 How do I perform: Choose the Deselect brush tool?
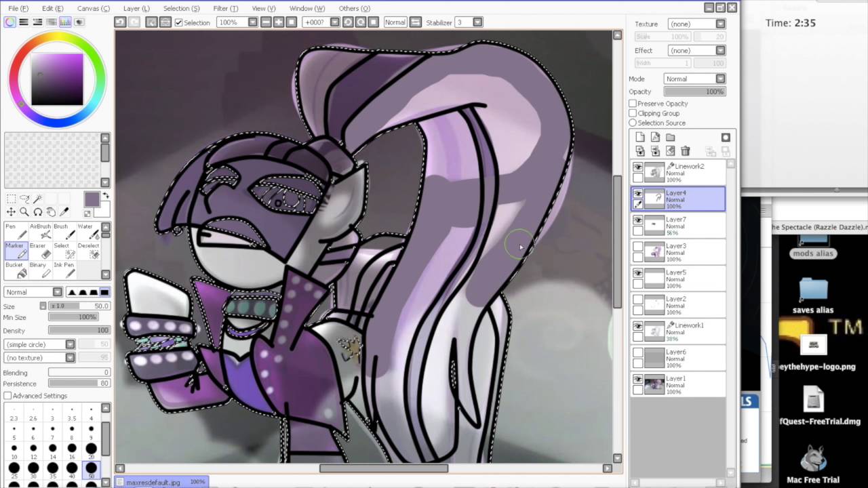(x=88, y=251)
